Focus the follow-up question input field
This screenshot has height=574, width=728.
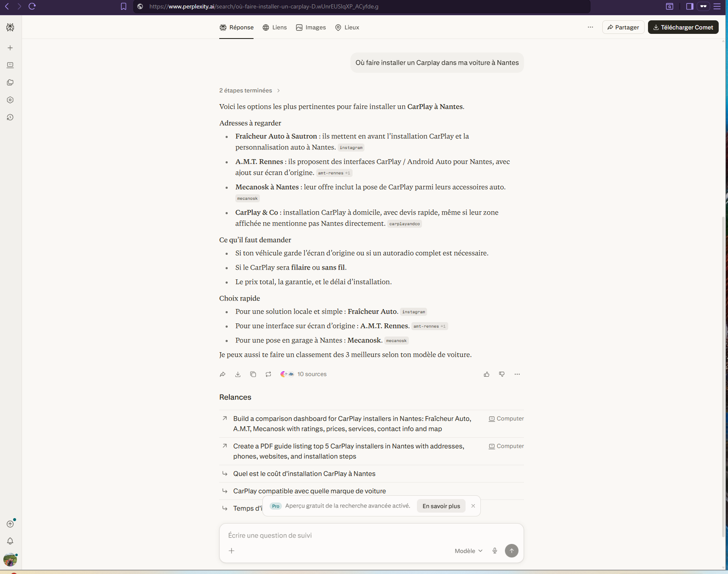tap(372, 535)
